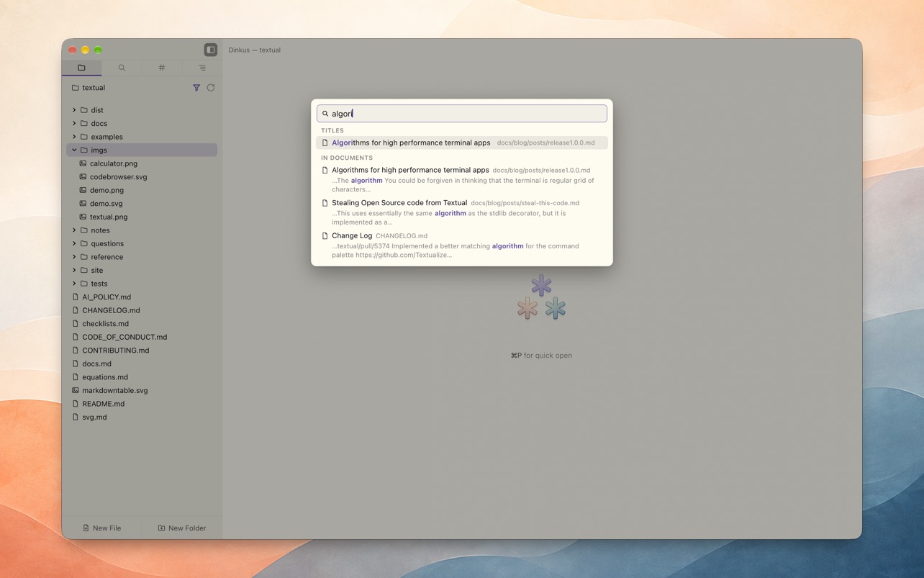Open the hashtag tags tab
The width and height of the screenshot is (924, 578).
pyautogui.click(x=162, y=68)
